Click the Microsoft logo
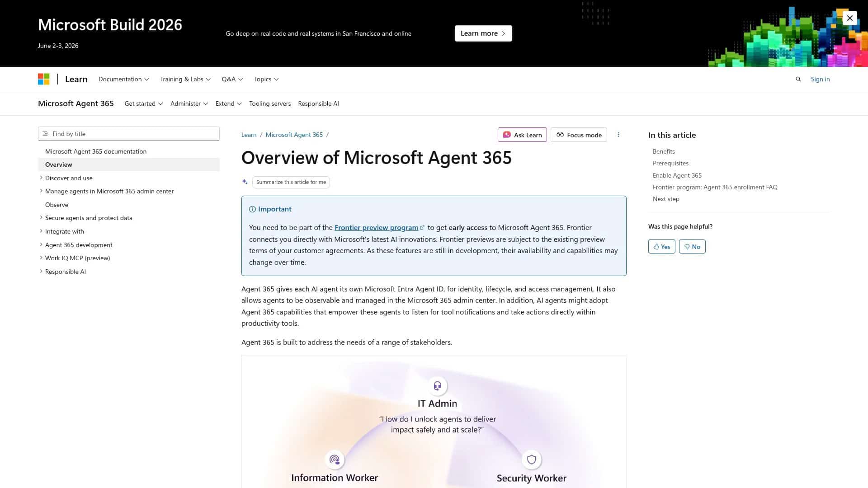The width and height of the screenshot is (868, 488). tap(44, 79)
